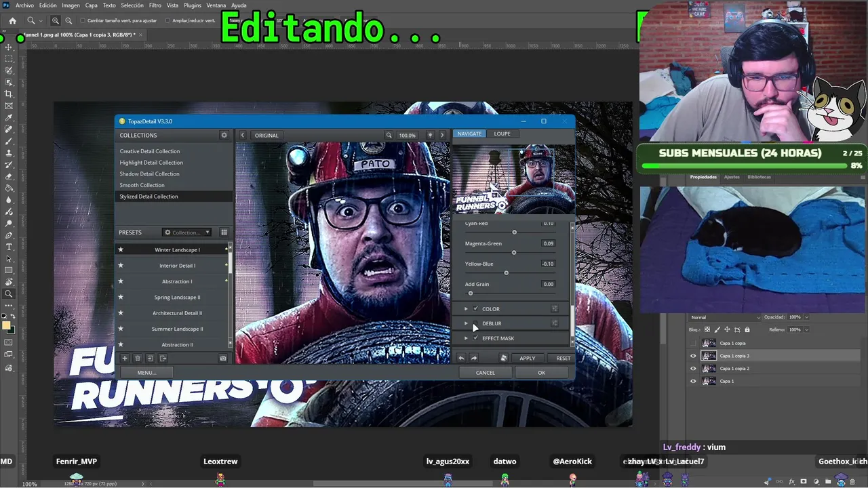The height and width of the screenshot is (488, 868).
Task: Click CANCEL in the Topaz dialog
Action: coord(485,372)
